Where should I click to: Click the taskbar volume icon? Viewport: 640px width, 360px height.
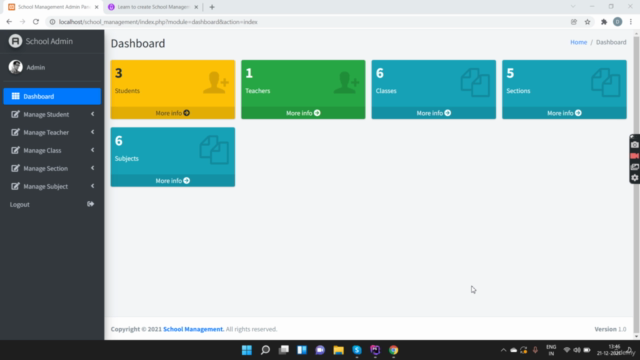[577, 350]
